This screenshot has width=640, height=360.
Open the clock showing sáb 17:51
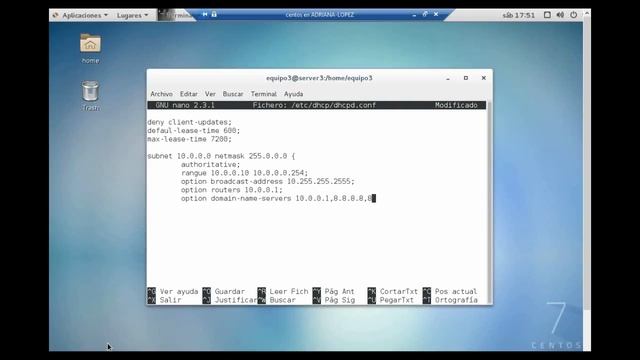(518, 15)
